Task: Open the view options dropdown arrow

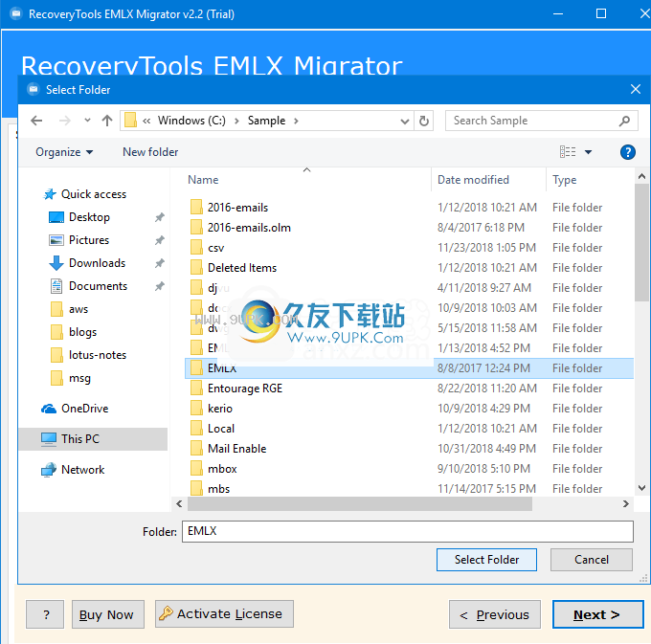Action: [589, 152]
